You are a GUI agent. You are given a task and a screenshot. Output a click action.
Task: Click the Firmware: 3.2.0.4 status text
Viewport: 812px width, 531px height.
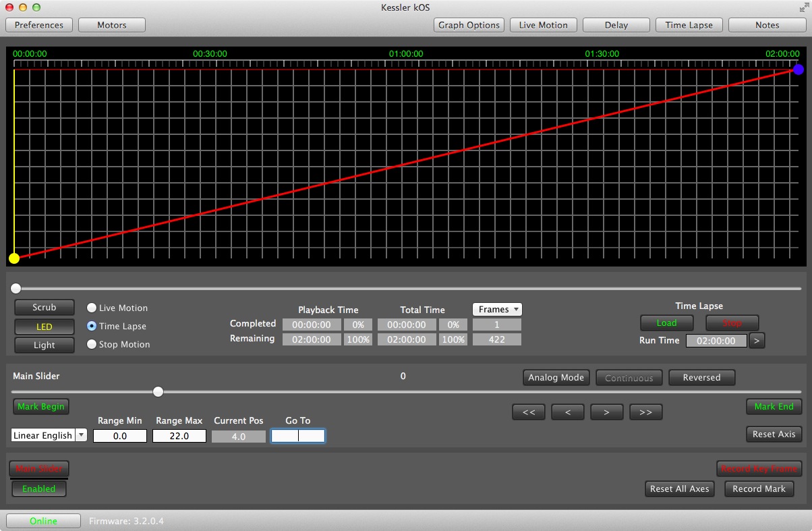tap(126, 521)
